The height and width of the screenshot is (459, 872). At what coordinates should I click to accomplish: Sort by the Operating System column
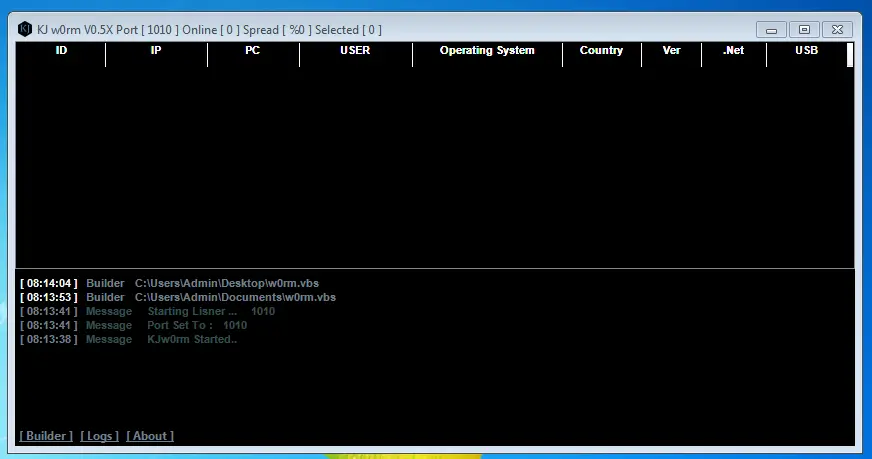click(x=487, y=51)
